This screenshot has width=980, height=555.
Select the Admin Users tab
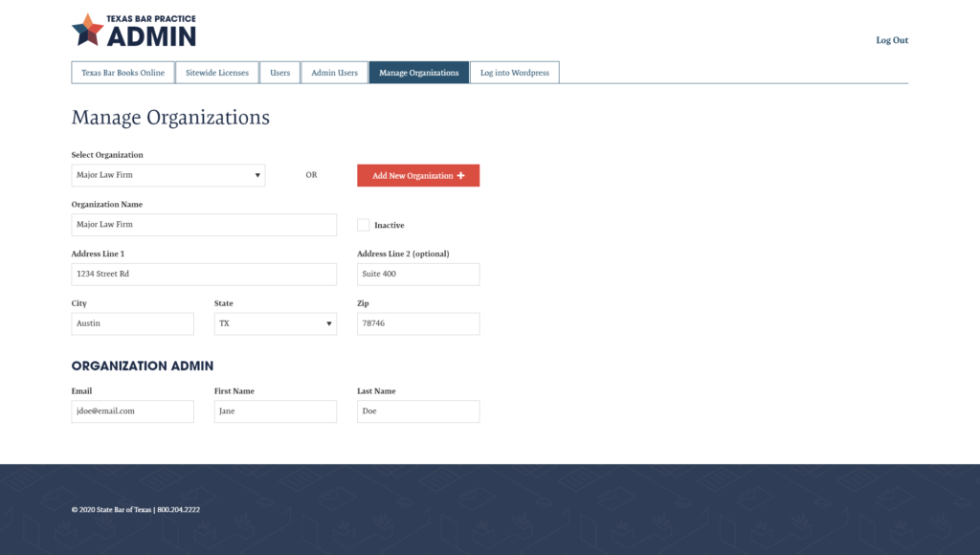click(334, 73)
